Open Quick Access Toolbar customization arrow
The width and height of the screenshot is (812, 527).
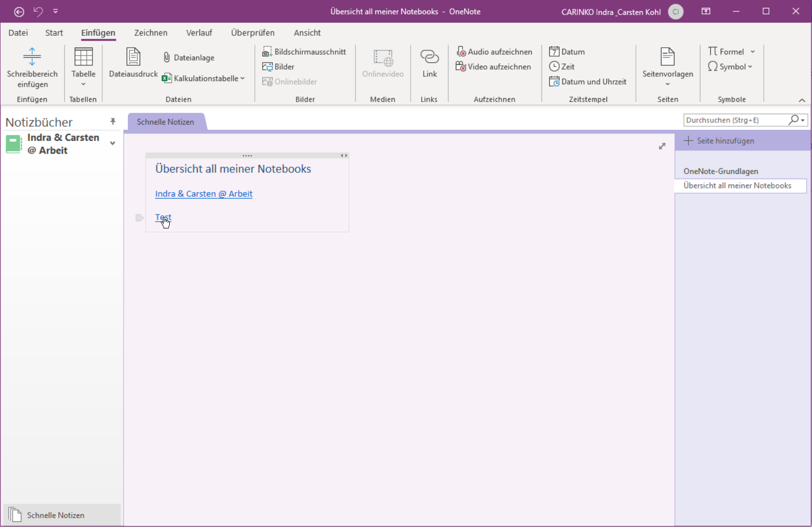(56, 11)
